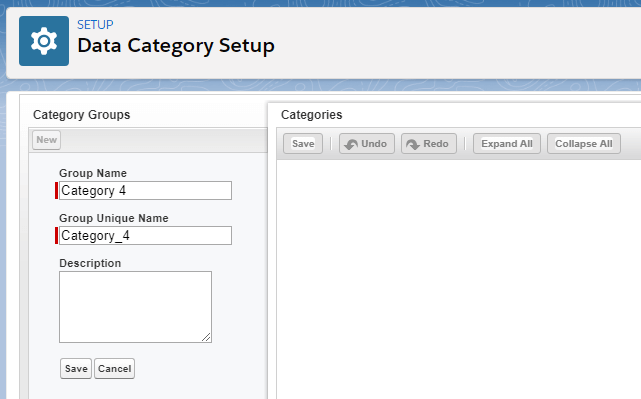Click the Group Name label
The height and width of the screenshot is (399, 641).
(x=93, y=173)
